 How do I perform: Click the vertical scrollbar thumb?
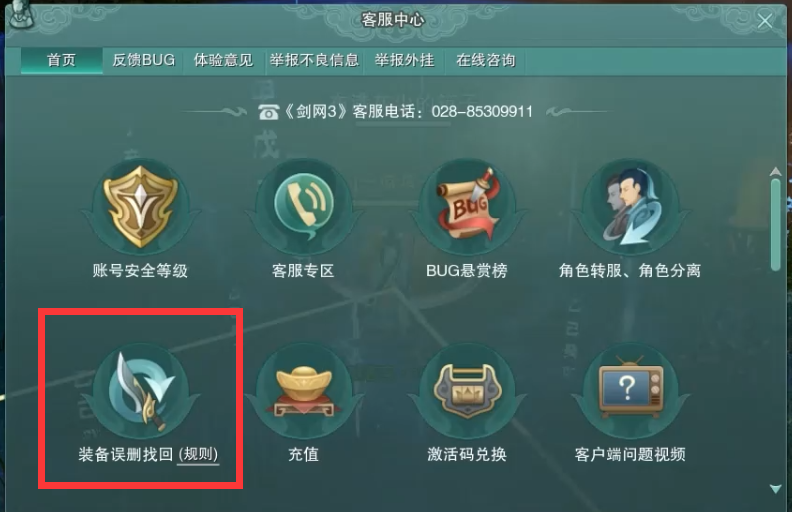point(775,225)
